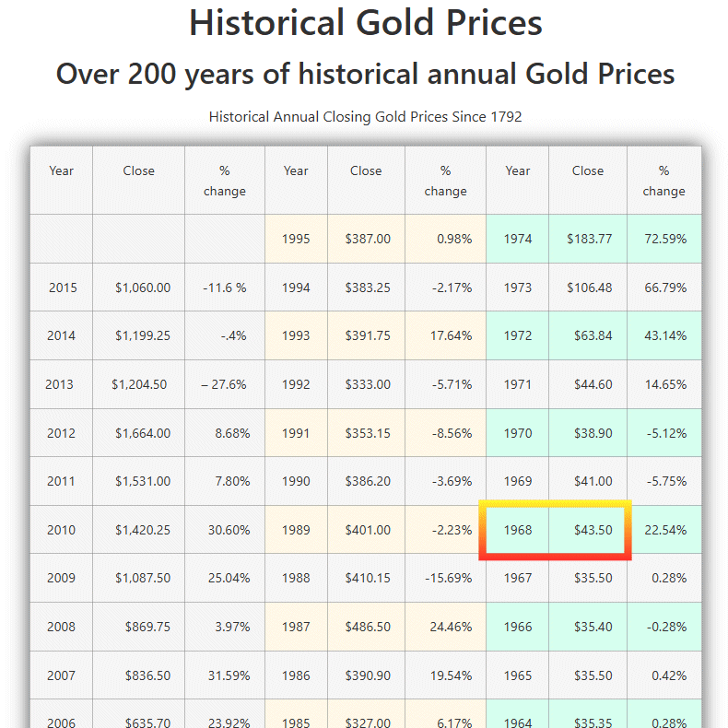Image resolution: width=728 pixels, height=728 pixels.
Task: Click the table caption mentioning 1792
Action: point(365,117)
